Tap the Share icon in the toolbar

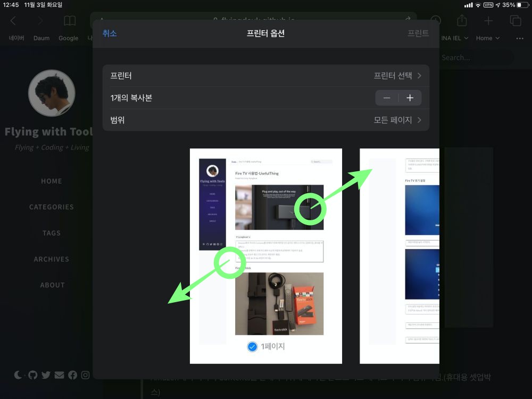[461, 20]
